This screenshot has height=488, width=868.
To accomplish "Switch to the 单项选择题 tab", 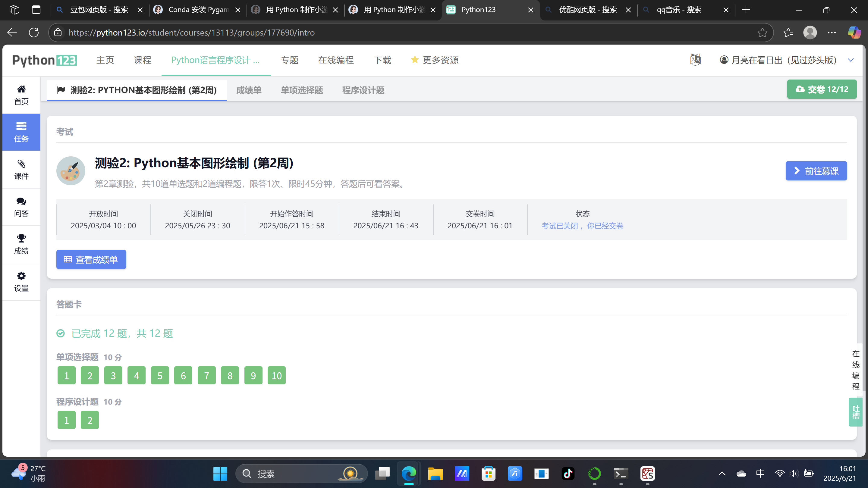I will [x=302, y=90].
